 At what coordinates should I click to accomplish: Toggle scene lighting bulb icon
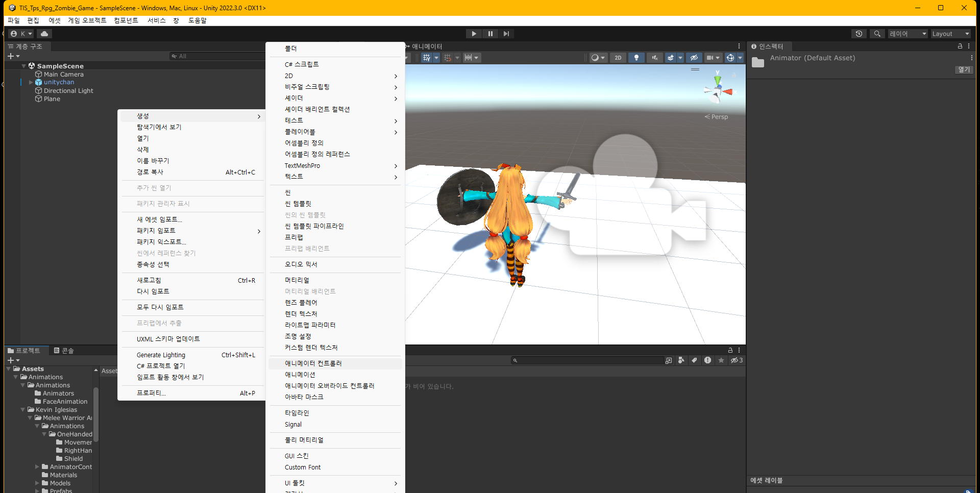(636, 58)
